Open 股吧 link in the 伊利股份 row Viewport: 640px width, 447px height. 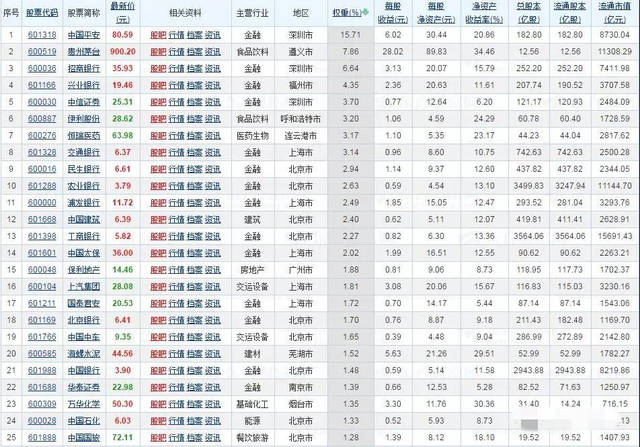tap(158, 119)
